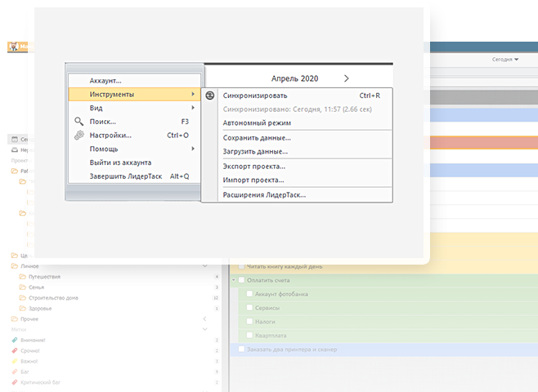Tick checkbox for Квартплата subtask
538x392 pixels.
tap(250, 335)
